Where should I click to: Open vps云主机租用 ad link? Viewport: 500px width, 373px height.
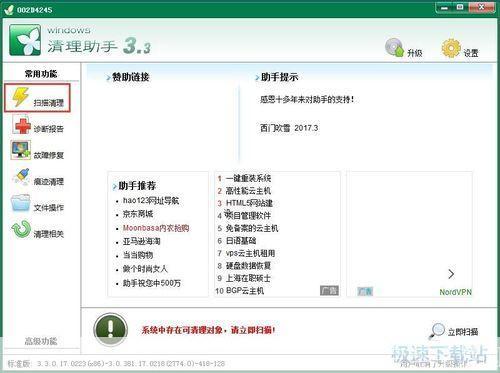[250, 253]
